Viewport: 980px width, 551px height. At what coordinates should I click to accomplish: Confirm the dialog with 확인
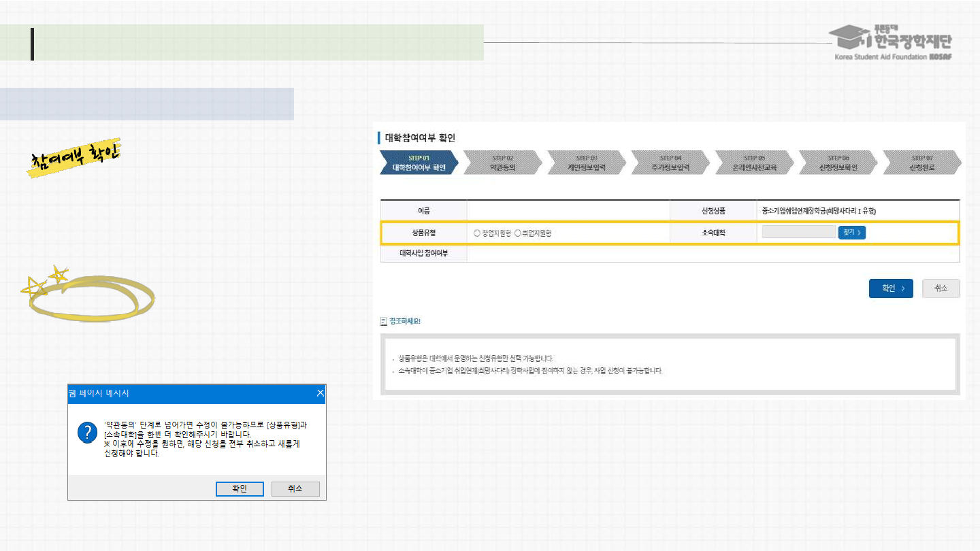pyautogui.click(x=240, y=488)
